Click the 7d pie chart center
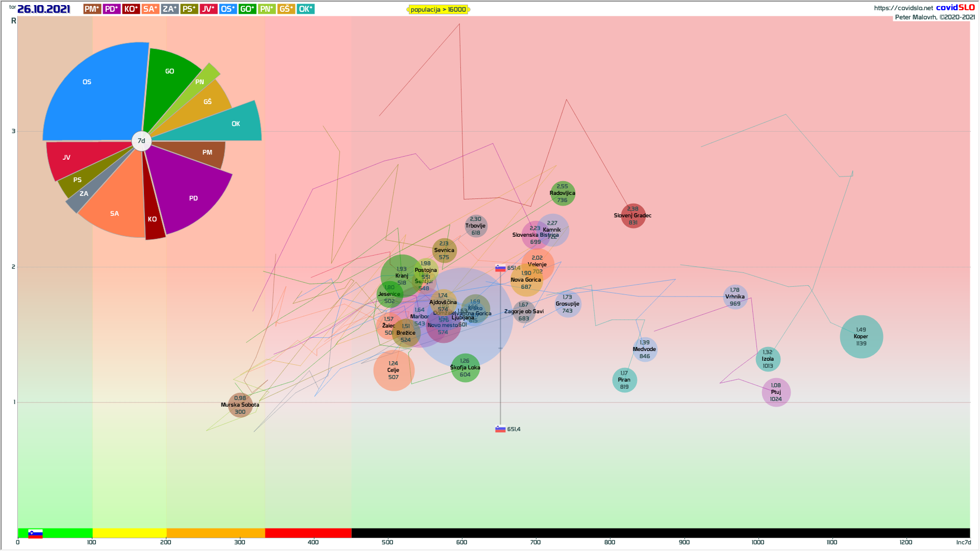The width and height of the screenshot is (980, 551). [141, 141]
